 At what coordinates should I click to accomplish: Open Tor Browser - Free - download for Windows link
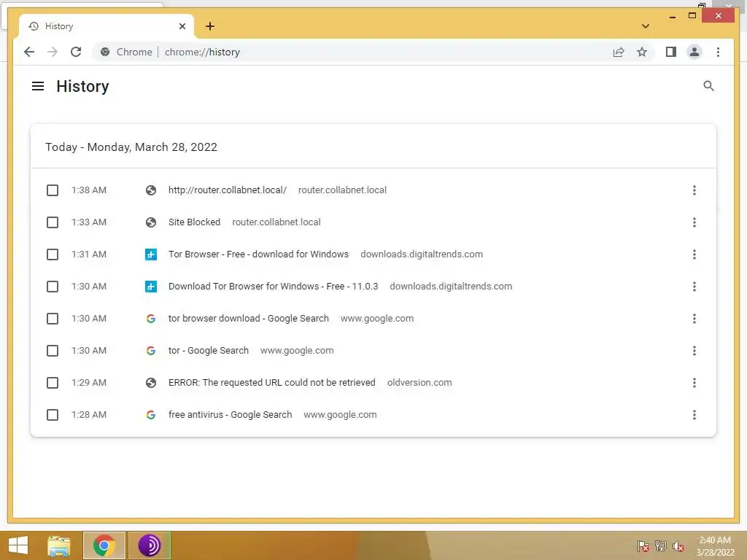point(258,254)
